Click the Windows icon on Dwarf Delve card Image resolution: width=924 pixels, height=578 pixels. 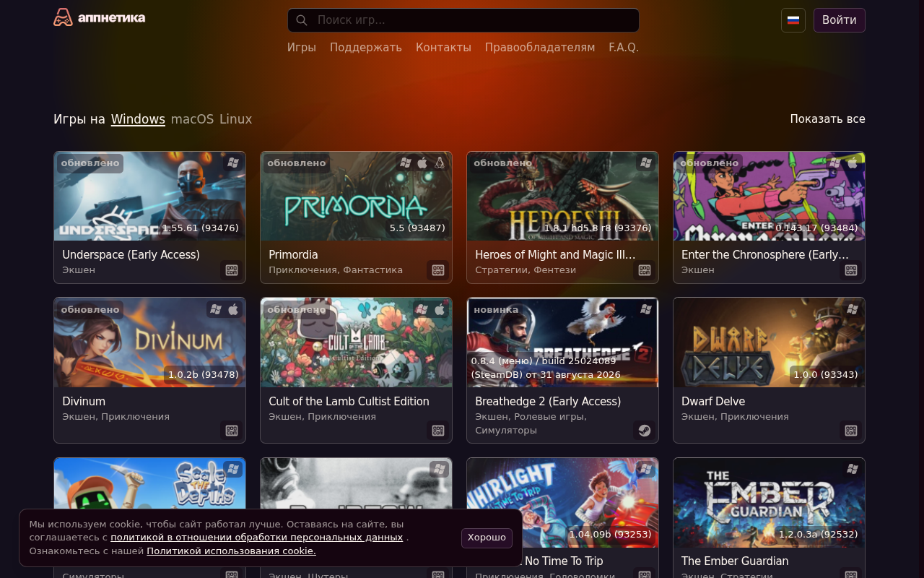[x=853, y=309]
